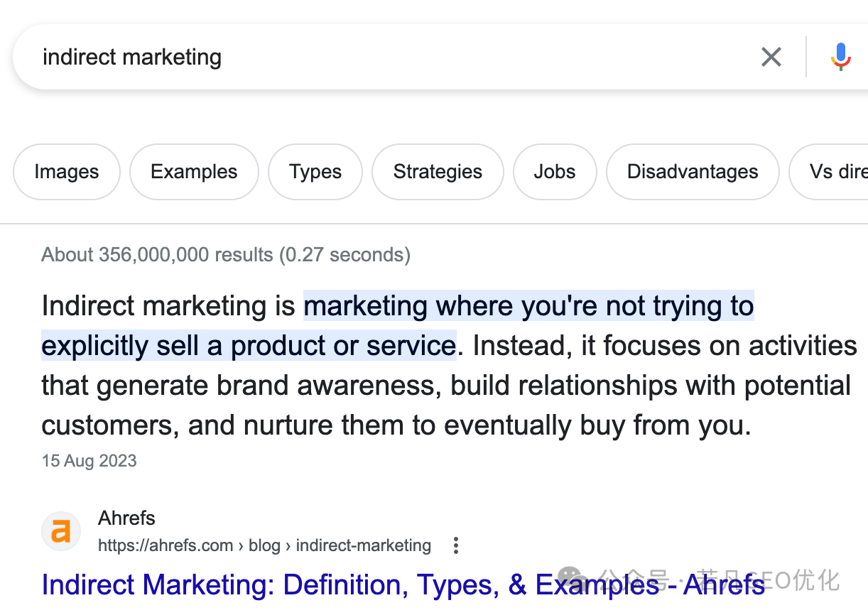868x615 pixels.
Task: Start voice search with the microphone icon
Action: 841,57
